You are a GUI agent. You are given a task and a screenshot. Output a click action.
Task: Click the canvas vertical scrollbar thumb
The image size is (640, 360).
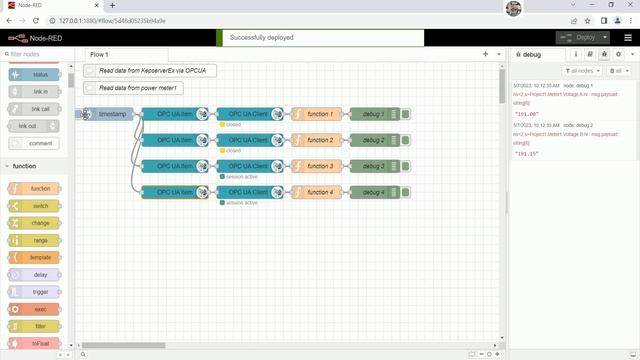click(x=502, y=86)
